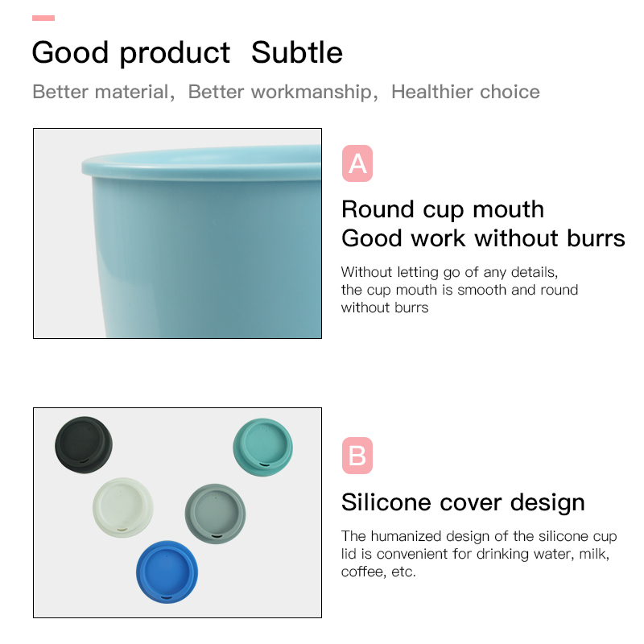Click the pink letter A badge
This screenshot has height=644, width=644.
(357, 163)
